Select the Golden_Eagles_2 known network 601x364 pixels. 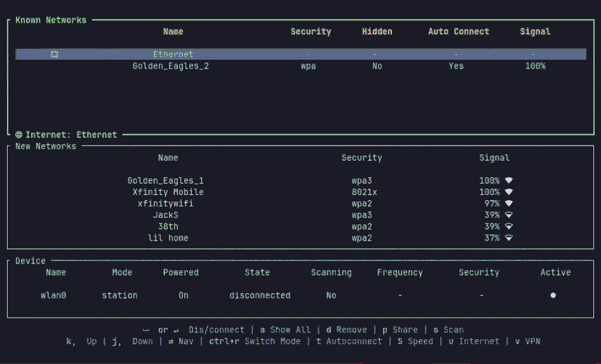[170, 66]
